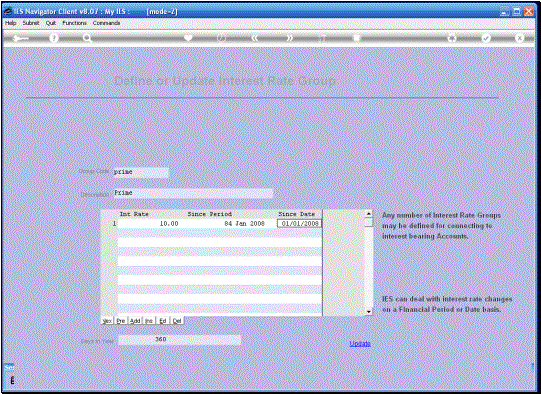Click the Del row button

pos(177,321)
